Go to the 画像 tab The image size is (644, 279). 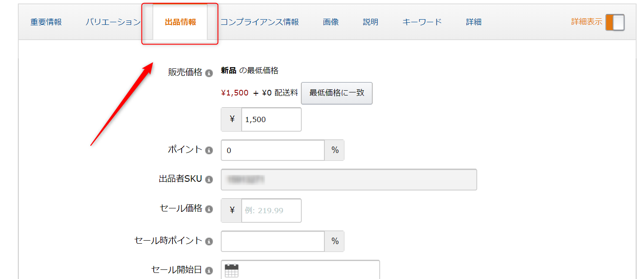tap(331, 22)
